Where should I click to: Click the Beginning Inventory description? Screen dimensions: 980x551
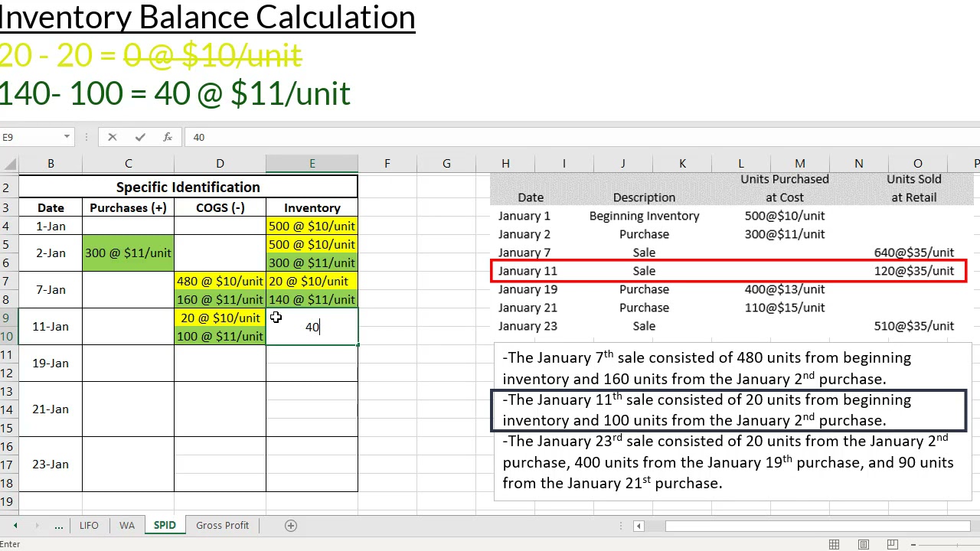pos(644,216)
